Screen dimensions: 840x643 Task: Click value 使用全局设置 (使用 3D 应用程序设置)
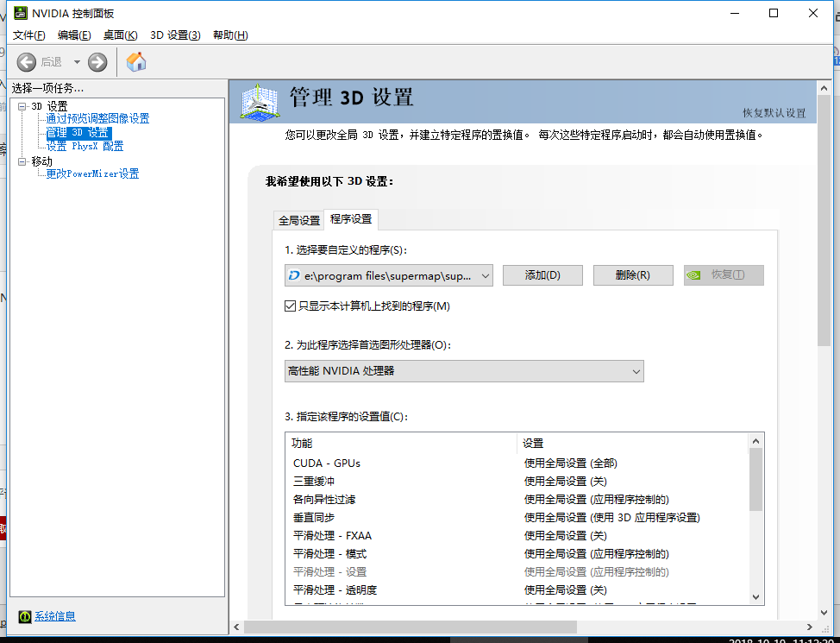(x=611, y=518)
